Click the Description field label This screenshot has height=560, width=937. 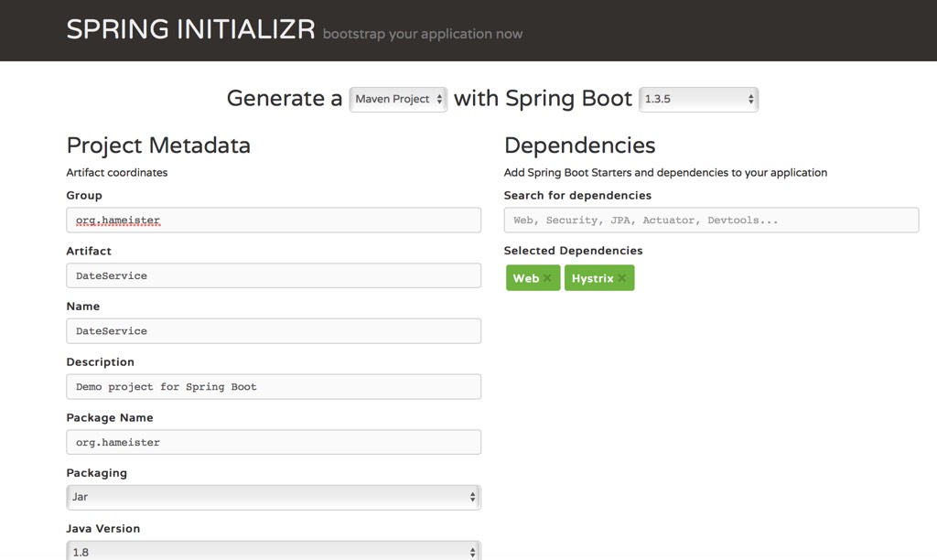click(100, 362)
